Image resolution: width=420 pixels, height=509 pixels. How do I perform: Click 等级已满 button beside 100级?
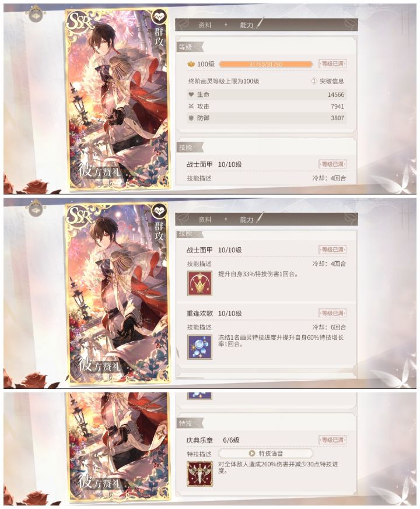(x=332, y=64)
